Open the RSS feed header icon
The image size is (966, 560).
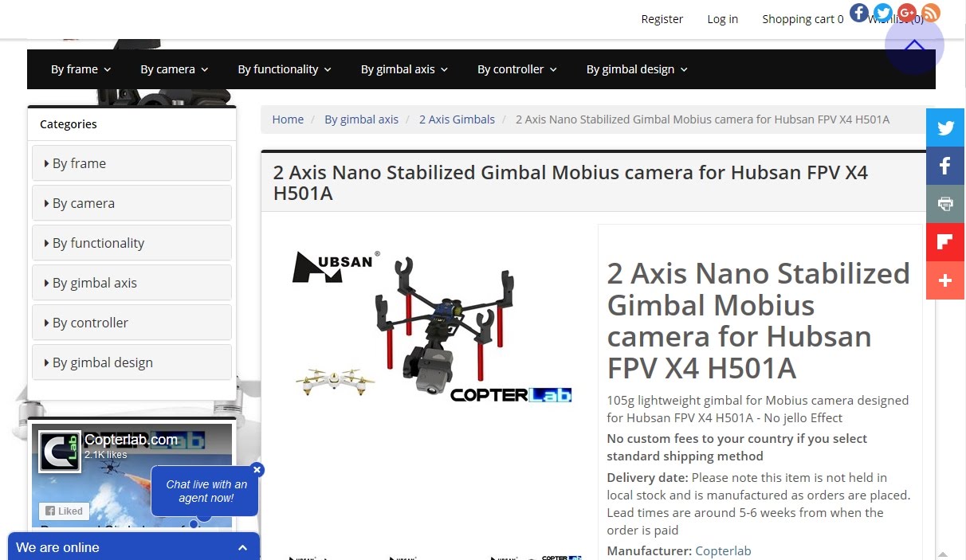click(930, 13)
